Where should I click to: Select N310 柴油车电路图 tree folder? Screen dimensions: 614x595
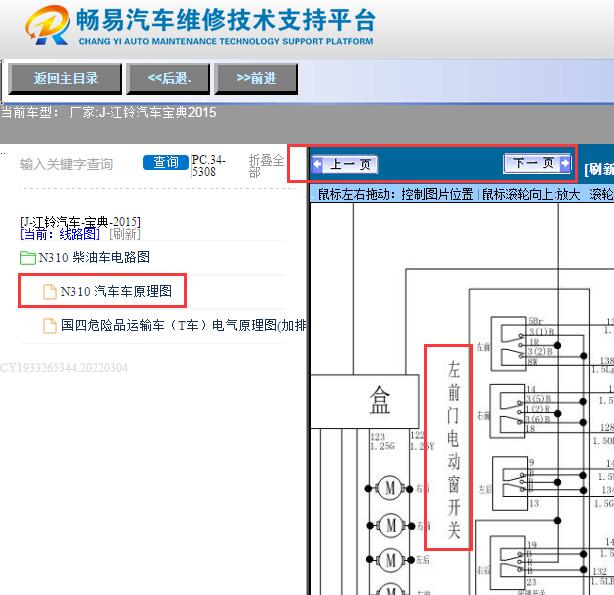click(x=94, y=258)
